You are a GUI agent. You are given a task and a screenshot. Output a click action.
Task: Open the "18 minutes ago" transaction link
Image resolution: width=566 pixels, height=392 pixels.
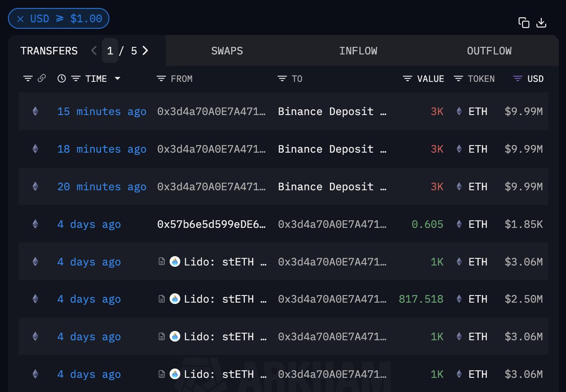[x=102, y=149]
